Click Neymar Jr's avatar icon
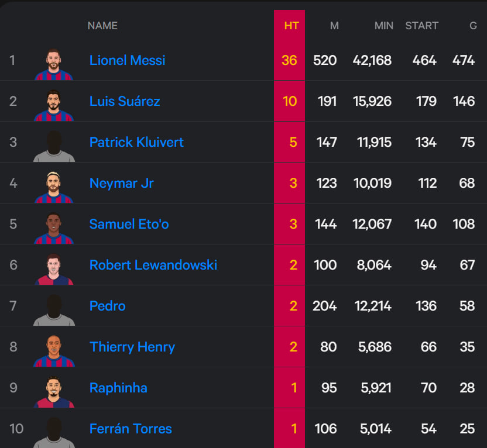Screen dimensions: 487x448 (54, 186)
